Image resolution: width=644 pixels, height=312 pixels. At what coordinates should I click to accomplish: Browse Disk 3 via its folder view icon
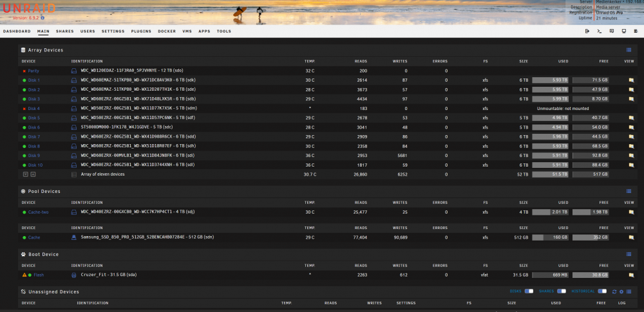pyautogui.click(x=631, y=99)
